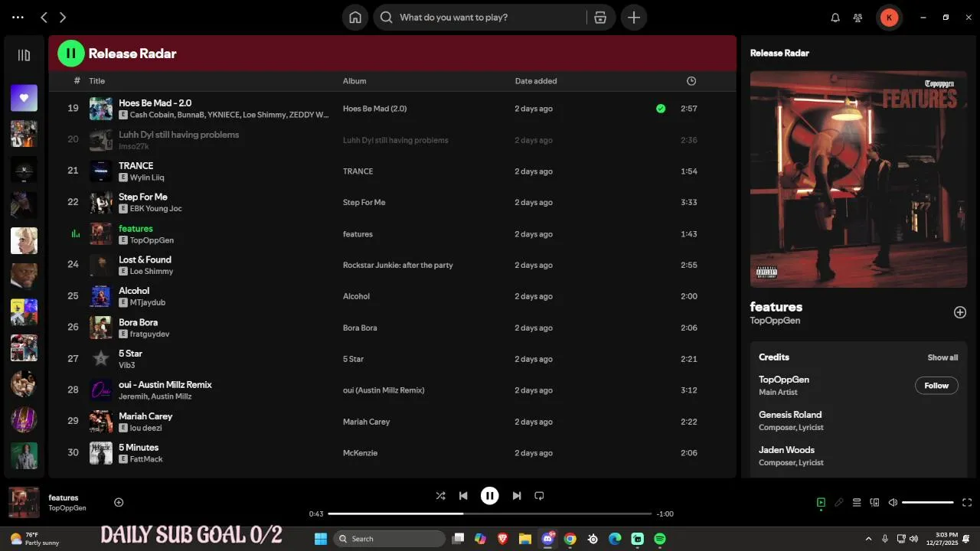Open album link 'oui (Austin Millz Remix)'

384,390
